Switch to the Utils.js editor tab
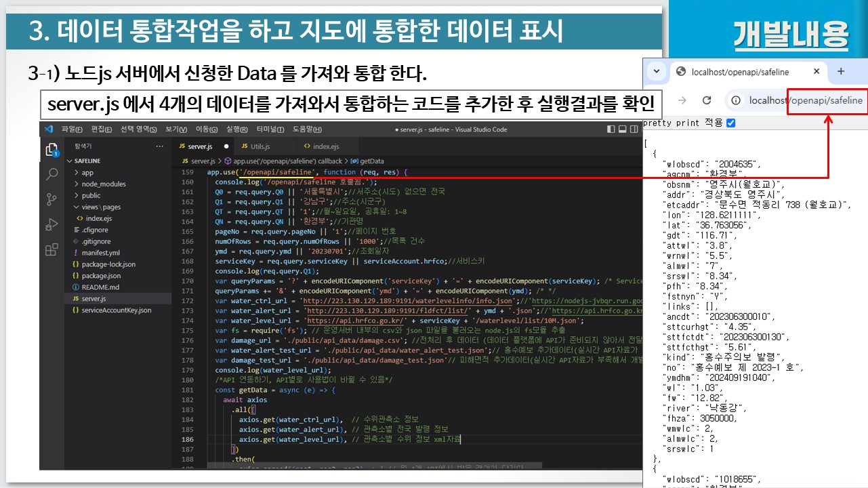The height and width of the screenshot is (488, 868). (x=260, y=146)
